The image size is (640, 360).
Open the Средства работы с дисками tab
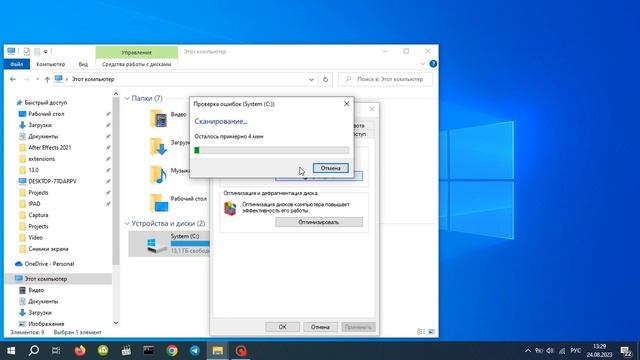[137, 64]
